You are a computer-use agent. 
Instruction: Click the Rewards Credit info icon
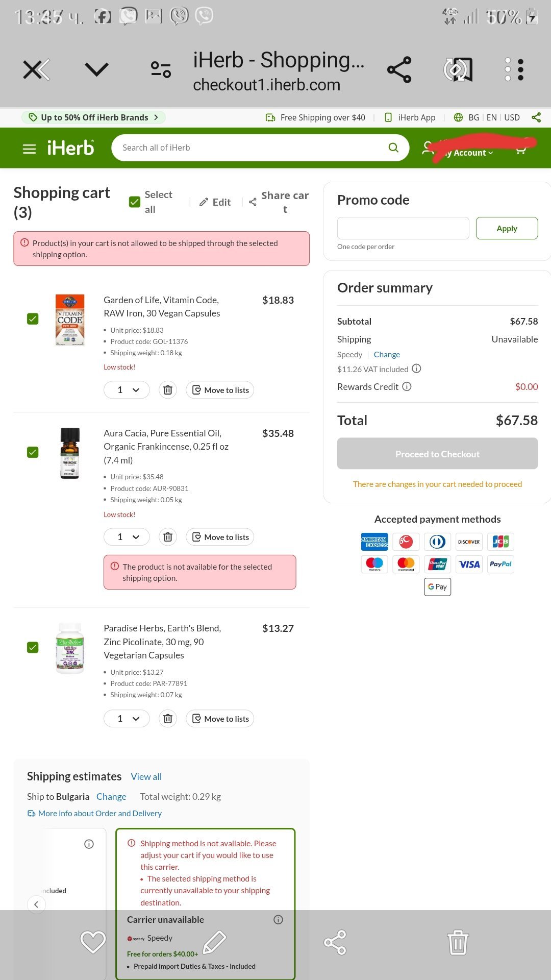point(407,386)
